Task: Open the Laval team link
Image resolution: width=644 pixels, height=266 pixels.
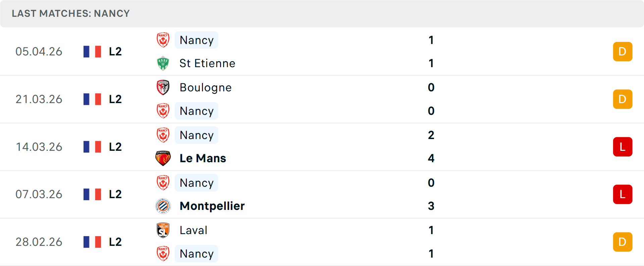Action: coord(193,230)
